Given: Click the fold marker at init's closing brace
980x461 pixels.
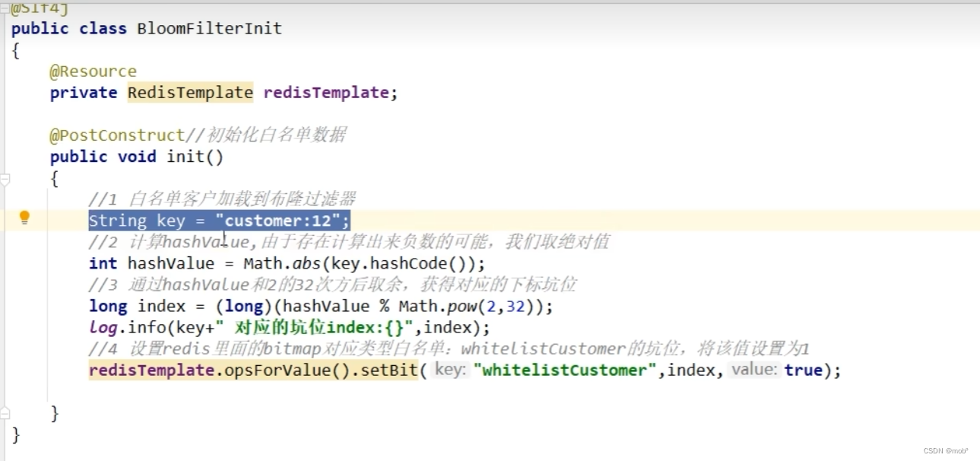Looking at the screenshot, I should click(5, 413).
